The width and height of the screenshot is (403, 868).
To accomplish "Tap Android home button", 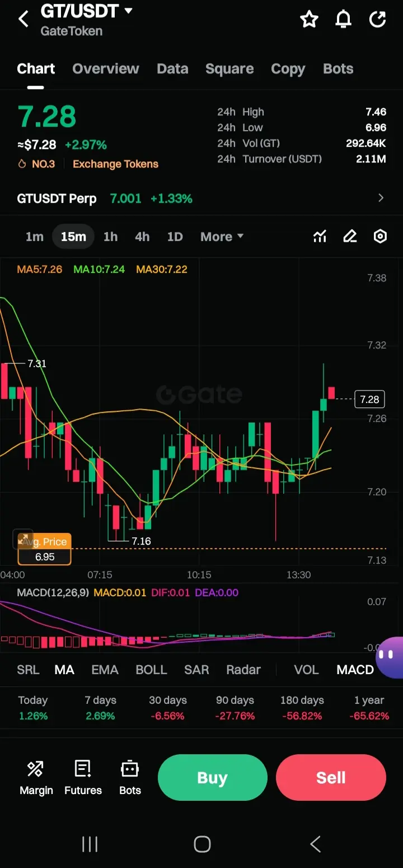I will pos(201,844).
